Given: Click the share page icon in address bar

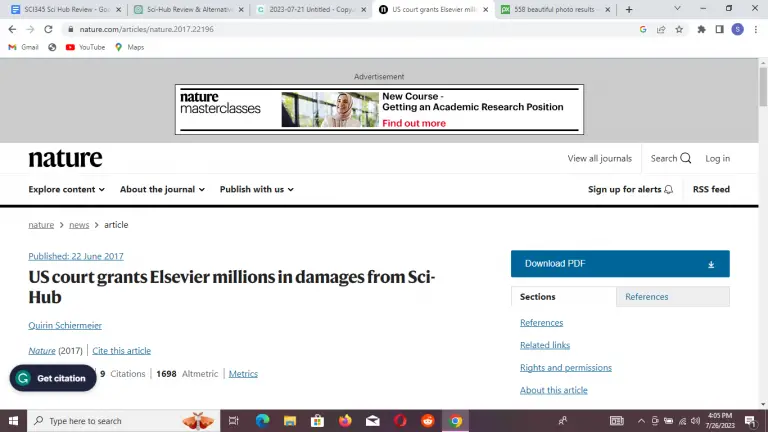Looking at the screenshot, I should 661,29.
